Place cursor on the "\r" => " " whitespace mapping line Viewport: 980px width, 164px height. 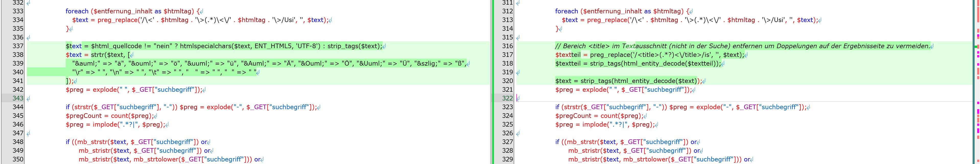(x=163, y=73)
